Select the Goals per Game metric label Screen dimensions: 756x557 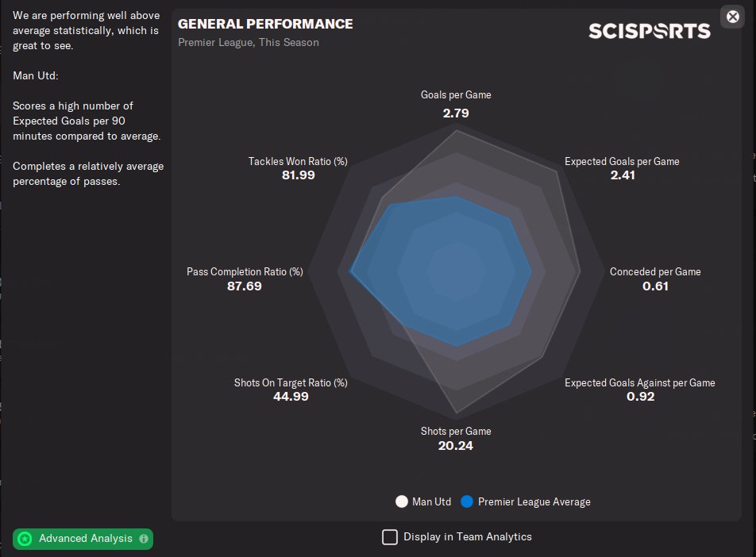[456, 94]
